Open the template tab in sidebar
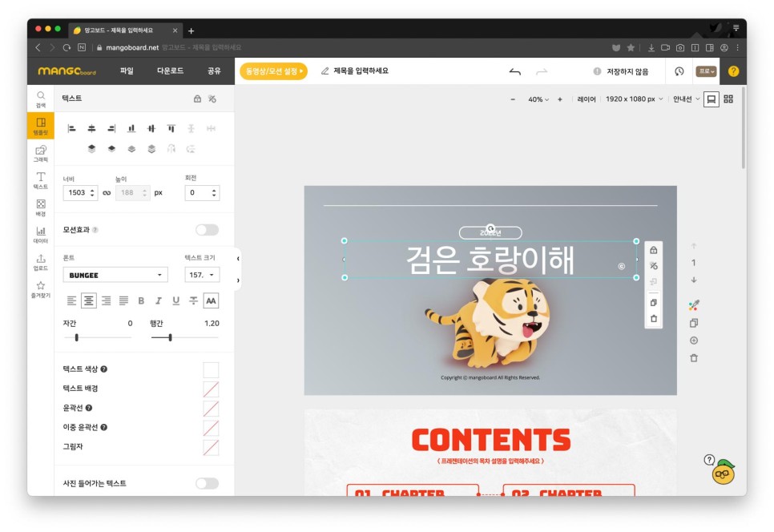Screen dimensions: 774x532 point(41,126)
